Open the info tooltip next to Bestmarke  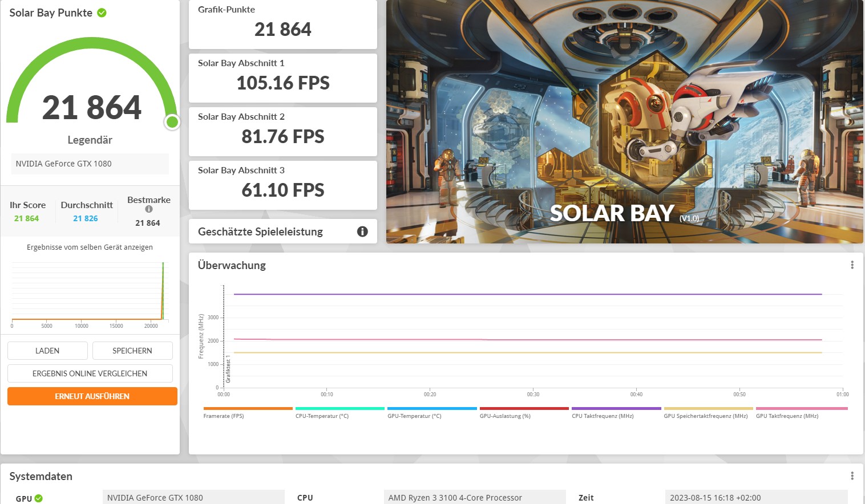click(x=149, y=210)
